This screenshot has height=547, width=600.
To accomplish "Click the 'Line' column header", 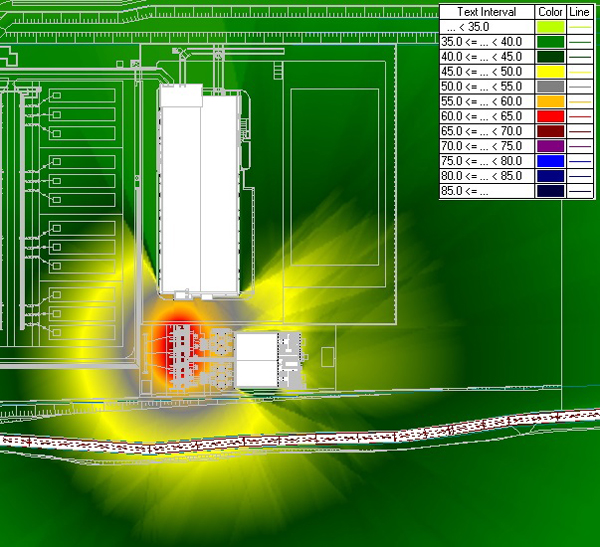I will coord(579,12).
